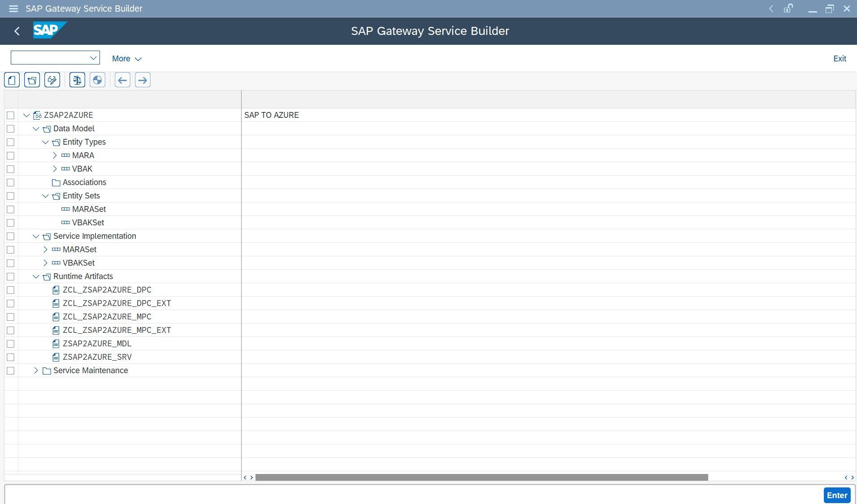The width and height of the screenshot is (857, 504).
Task: Click the right scroll arrow at scrollbar's far right
Action: click(852, 478)
